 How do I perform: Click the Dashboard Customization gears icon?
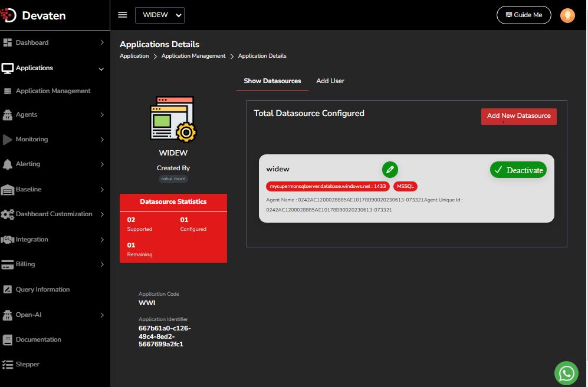point(8,214)
